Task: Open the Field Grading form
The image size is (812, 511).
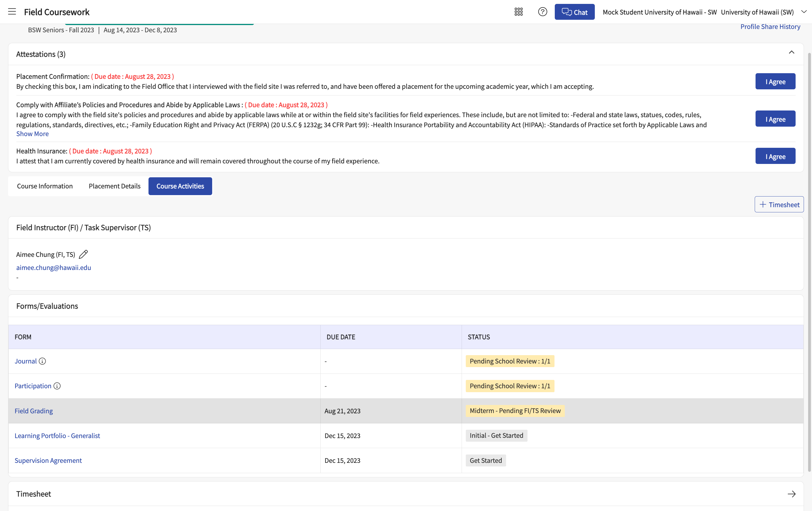Action: tap(34, 411)
